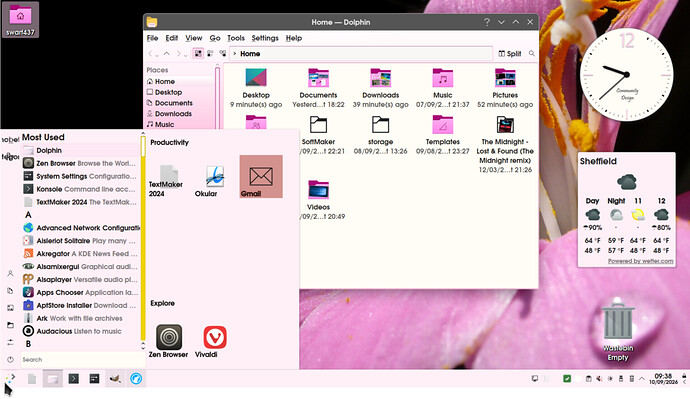The image size is (690, 399).
Task: Open the folder icon in launcher sidebar
Action: pyautogui.click(x=11, y=325)
